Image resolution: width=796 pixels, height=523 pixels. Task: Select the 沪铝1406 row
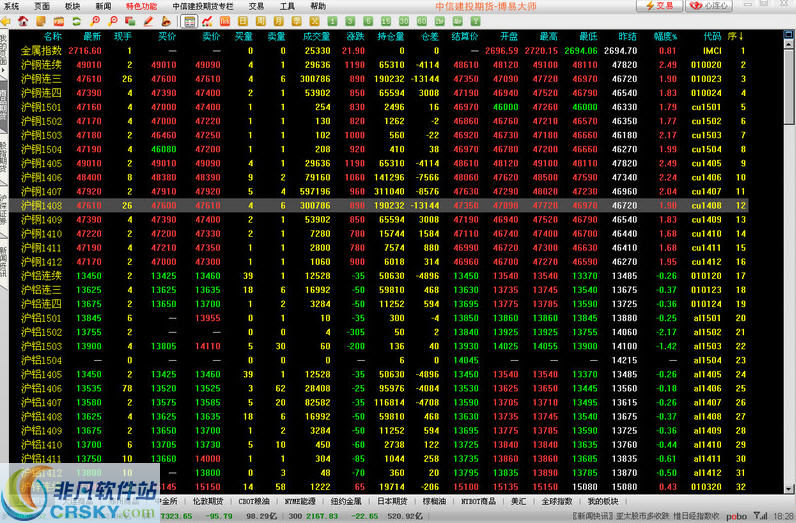pyautogui.click(x=378, y=388)
